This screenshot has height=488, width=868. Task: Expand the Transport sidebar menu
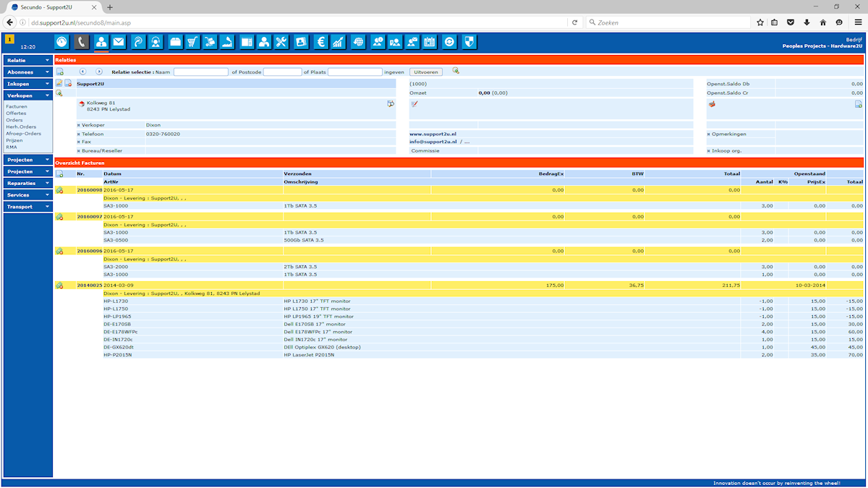[x=28, y=207]
